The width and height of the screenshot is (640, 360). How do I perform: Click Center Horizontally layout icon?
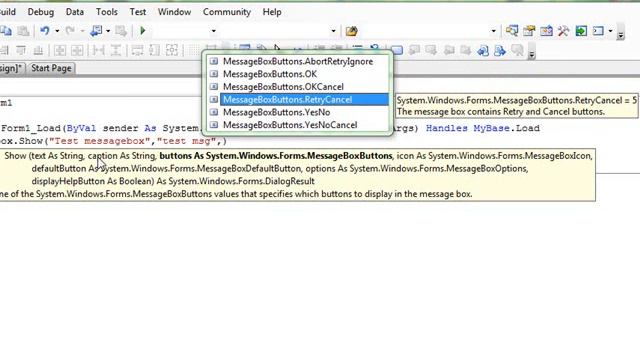click(x=60, y=50)
